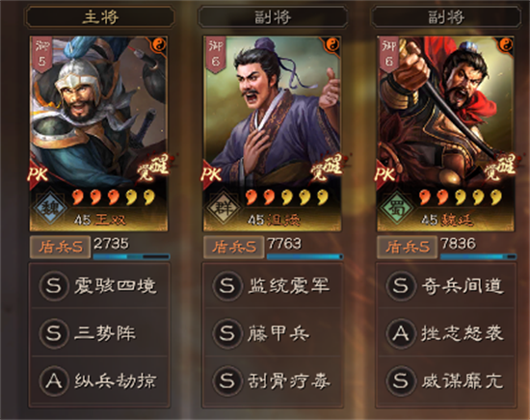
Task: Click the 群 faction emblem on 沮授's card
Action: [224, 207]
